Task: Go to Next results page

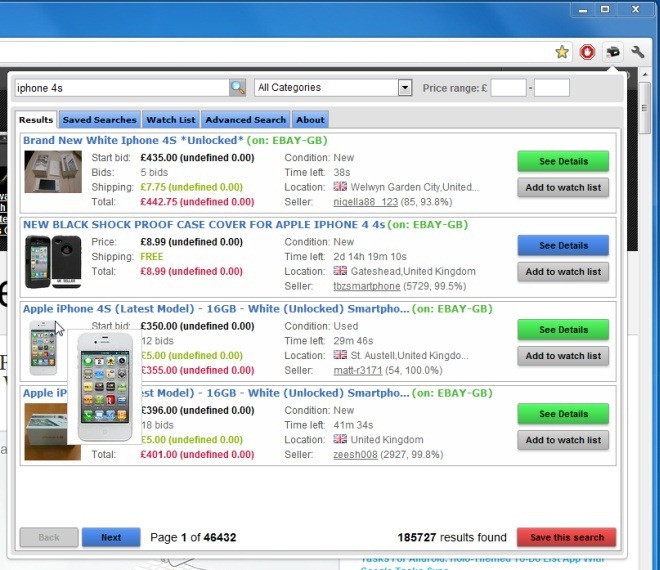Action: click(x=111, y=537)
